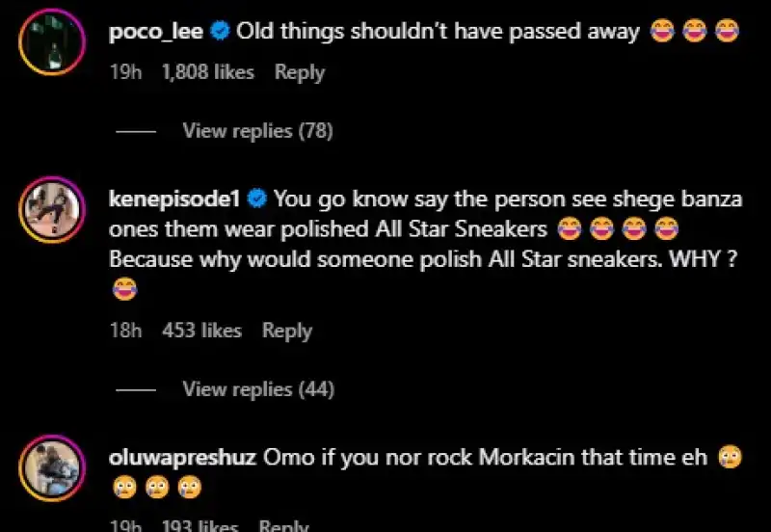The width and height of the screenshot is (771, 532).
Task: Click poco_lee's verified badge icon
Action: (220, 32)
